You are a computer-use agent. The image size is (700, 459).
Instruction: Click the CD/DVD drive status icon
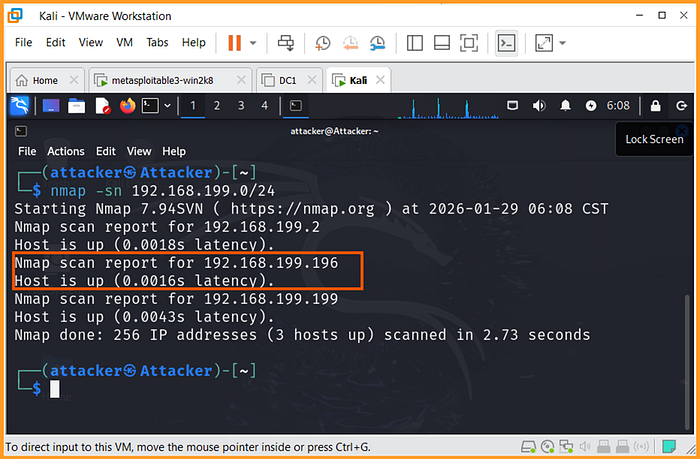click(547, 446)
